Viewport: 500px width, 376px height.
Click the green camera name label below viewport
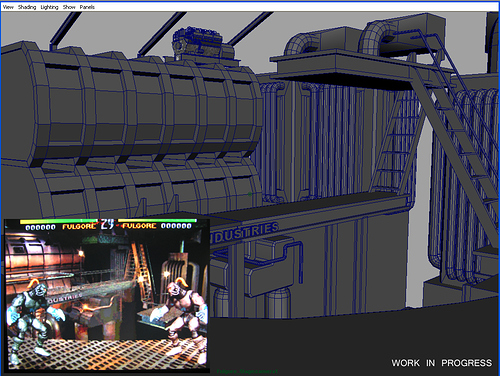[247, 371]
